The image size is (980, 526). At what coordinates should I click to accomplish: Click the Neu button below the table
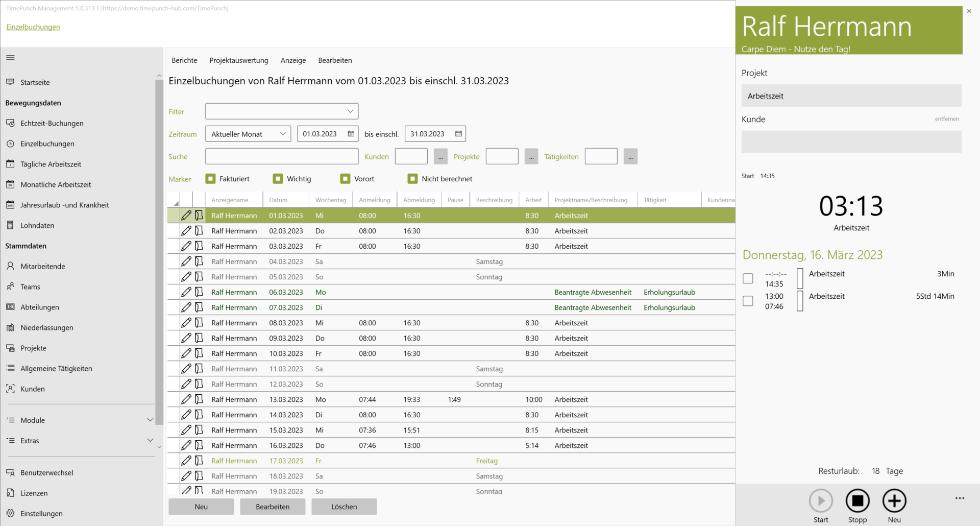click(201, 507)
